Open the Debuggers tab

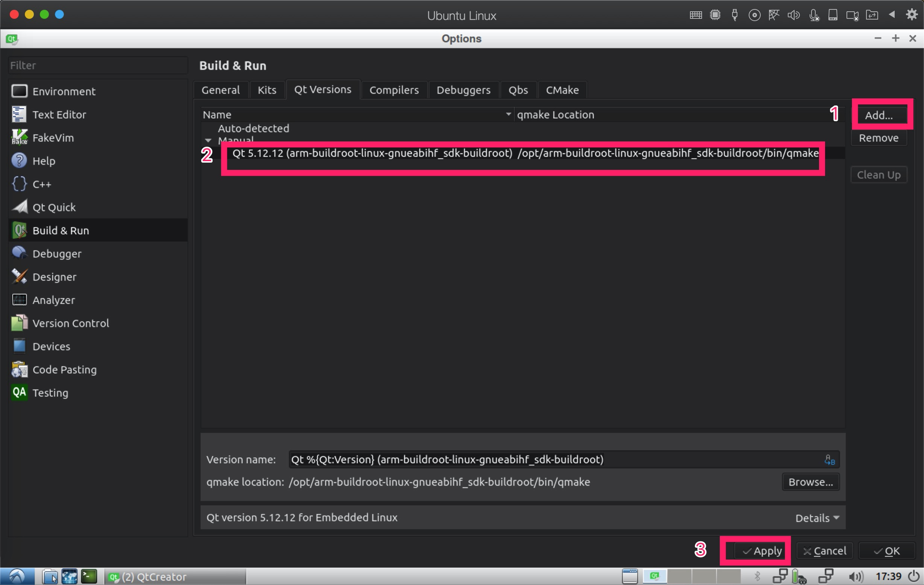pos(464,90)
